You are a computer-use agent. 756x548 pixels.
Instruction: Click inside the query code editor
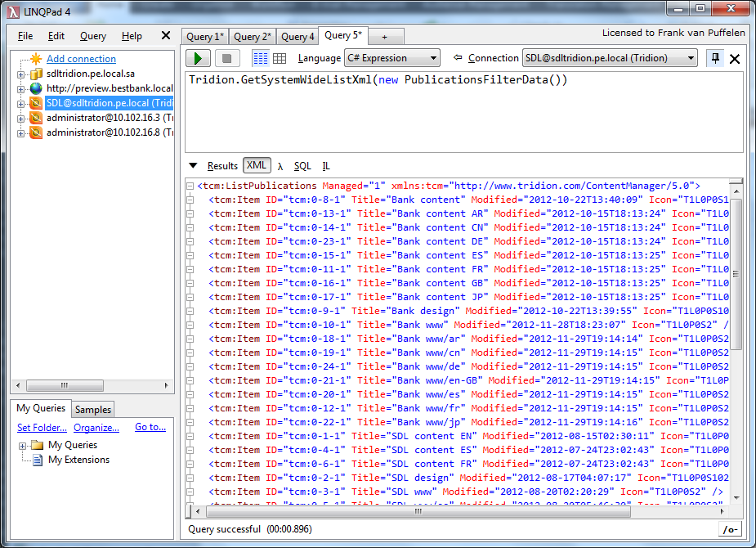coord(458,115)
